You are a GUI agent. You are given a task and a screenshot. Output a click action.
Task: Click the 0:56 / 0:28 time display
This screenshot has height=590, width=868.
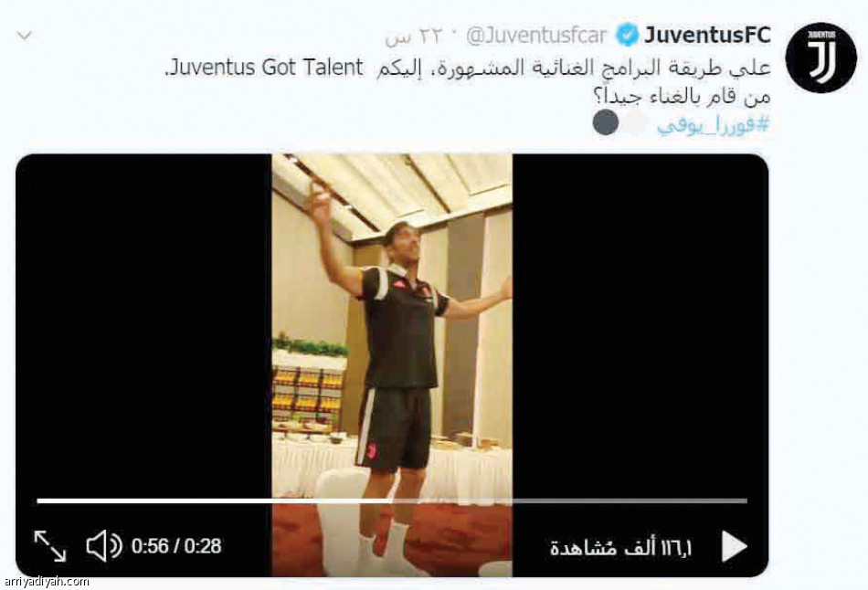176,547
